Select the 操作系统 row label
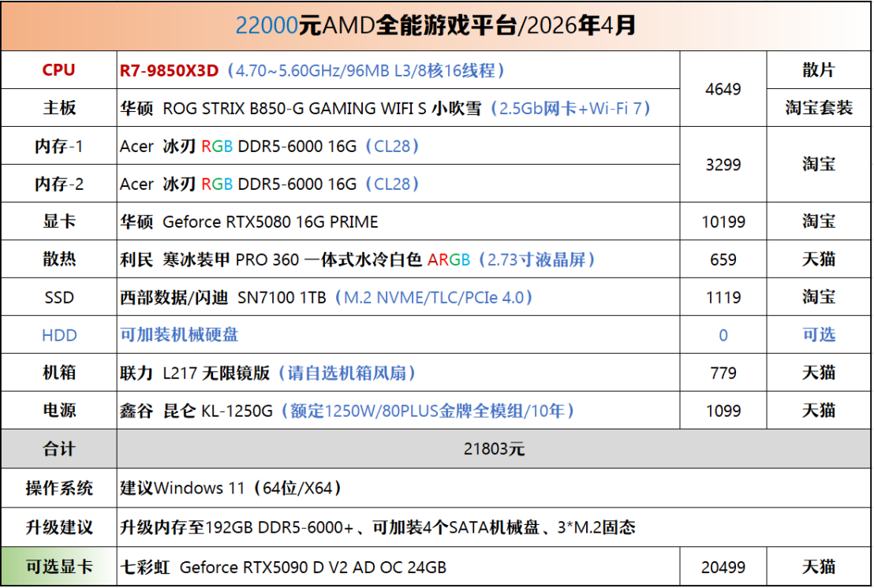The height and width of the screenshot is (588, 874). pos(58,489)
